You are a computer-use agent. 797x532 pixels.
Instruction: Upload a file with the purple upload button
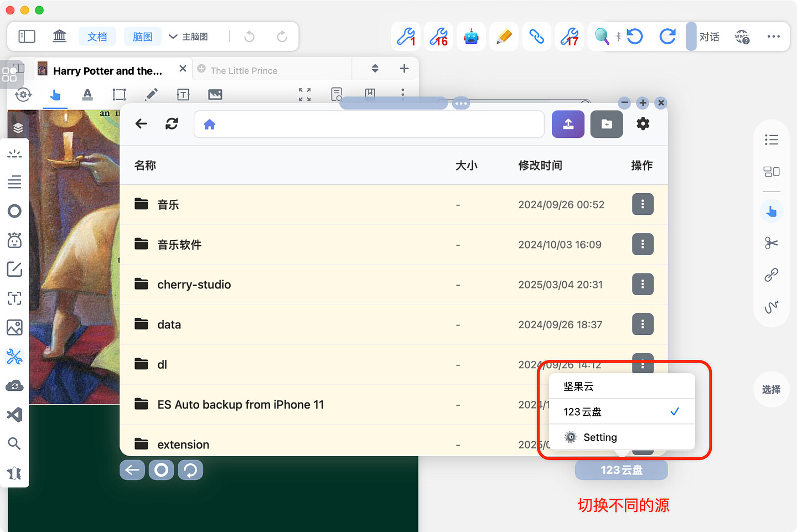[x=568, y=124]
